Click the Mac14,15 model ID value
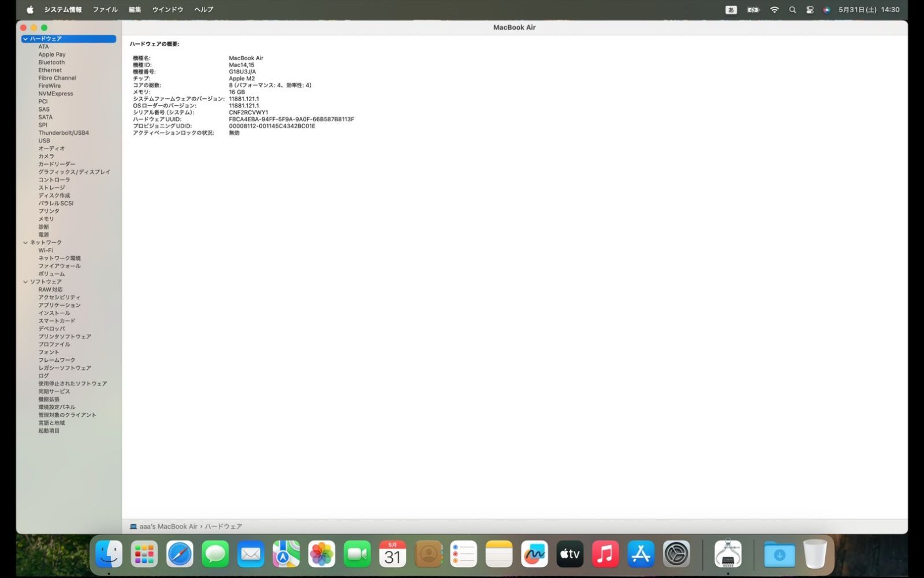The width and height of the screenshot is (924, 578). [x=241, y=65]
